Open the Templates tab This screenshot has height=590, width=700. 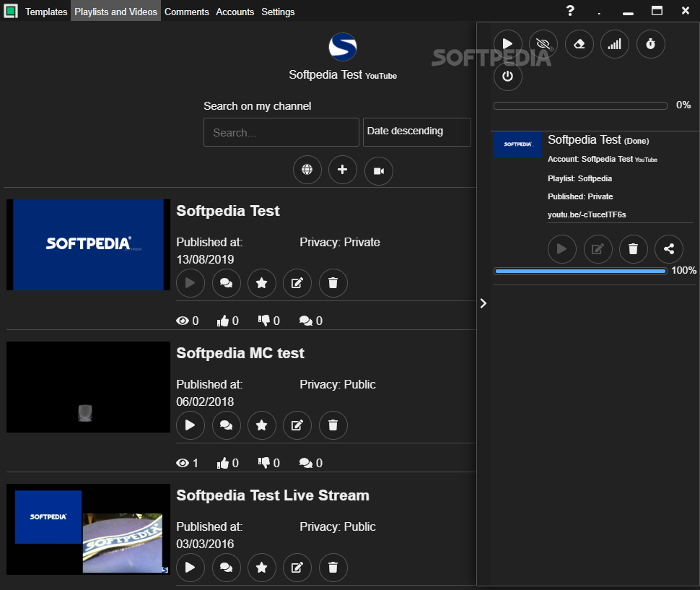point(46,12)
